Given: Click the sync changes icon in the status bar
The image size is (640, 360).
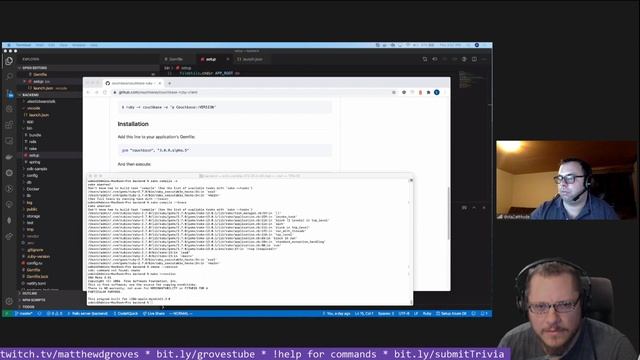Looking at the screenshot, I should [39, 313].
